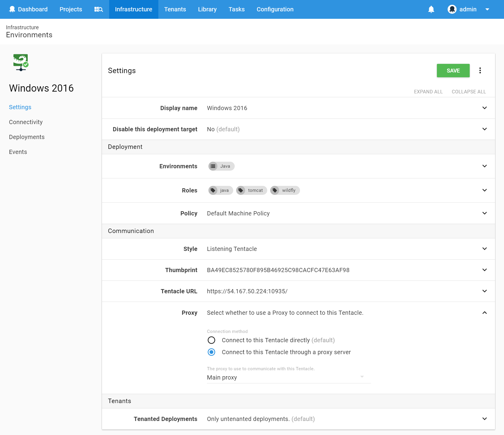Open the notifications bell
This screenshot has height=435, width=504.
click(x=431, y=9)
